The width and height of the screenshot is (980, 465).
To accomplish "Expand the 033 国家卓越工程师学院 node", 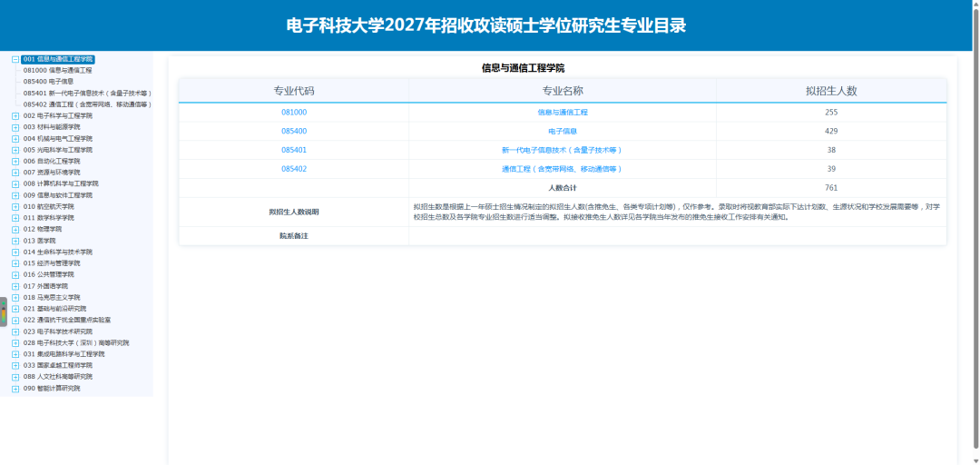I will click(x=15, y=365).
